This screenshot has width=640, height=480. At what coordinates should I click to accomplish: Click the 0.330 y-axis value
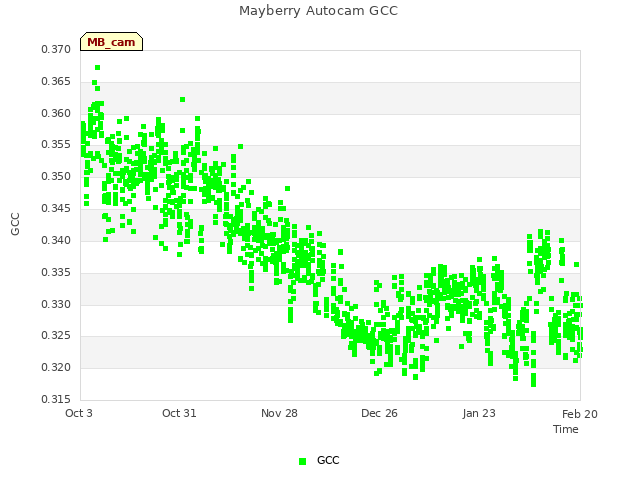point(56,304)
